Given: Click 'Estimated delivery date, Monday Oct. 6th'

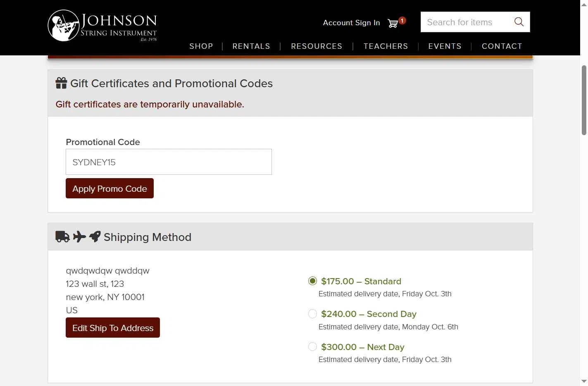Looking at the screenshot, I should (388, 327).
